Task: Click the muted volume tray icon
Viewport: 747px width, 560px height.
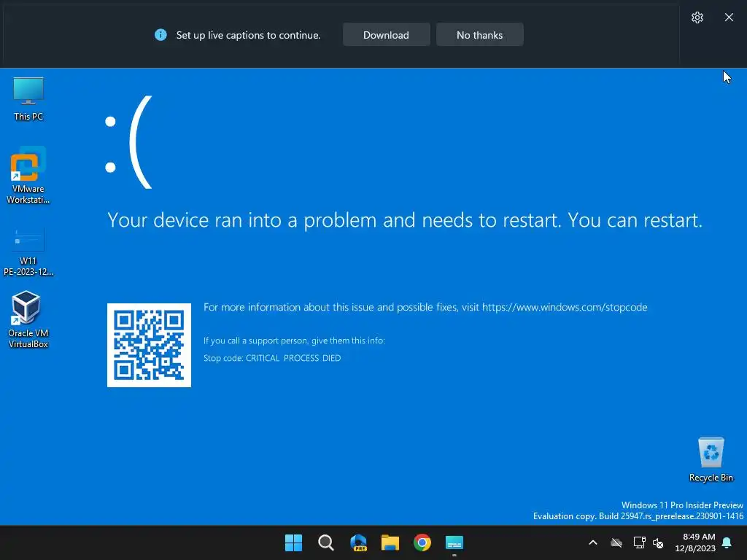Action: click(658, 542)
